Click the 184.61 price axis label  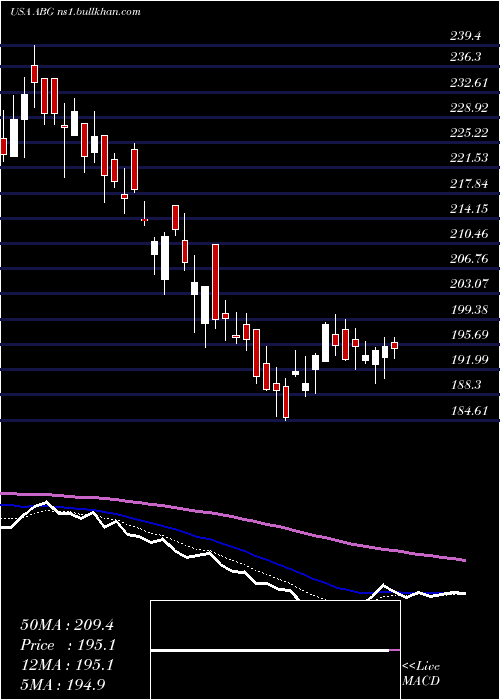[x=468, y=410]
